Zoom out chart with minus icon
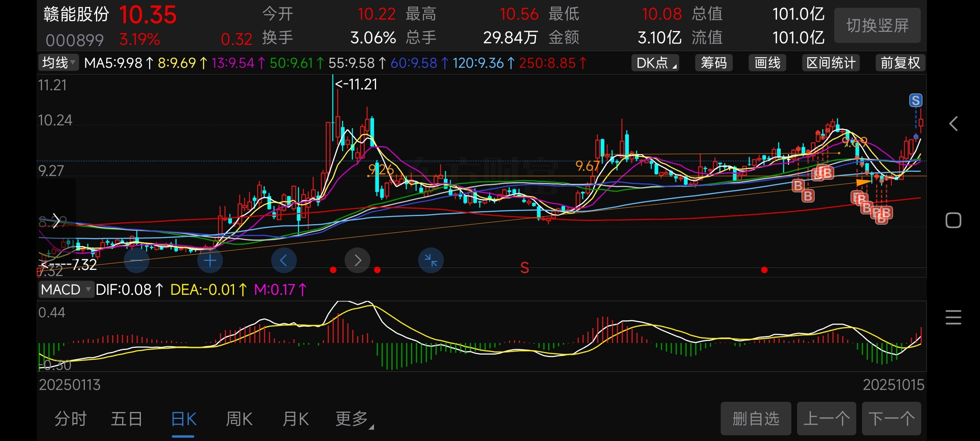The width and height of the screenshot is (980, 441). (136, 261)
